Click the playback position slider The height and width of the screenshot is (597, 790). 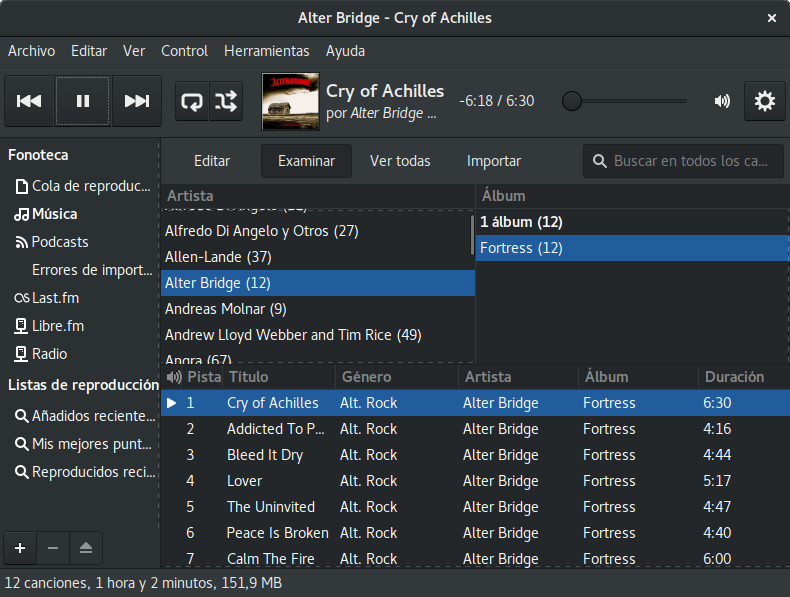click(x=624, y=101)
